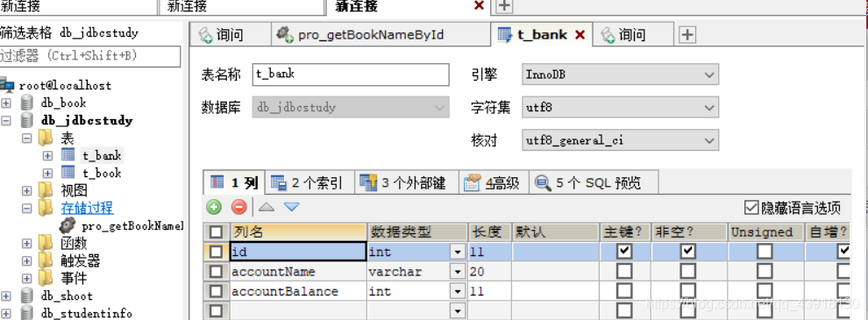868x320 pixels.
Task: Click the 过滤器 filter input box
Action: click(x=90, y=56)
